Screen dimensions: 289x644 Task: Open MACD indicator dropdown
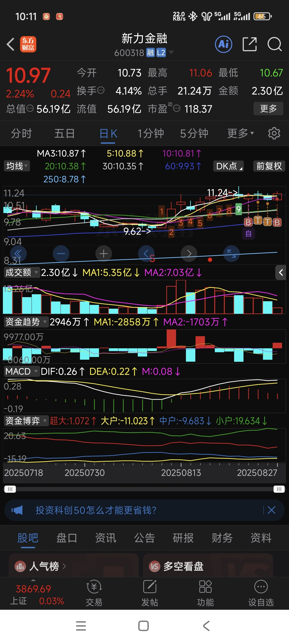pyautogui.click(x=22, y=371)
